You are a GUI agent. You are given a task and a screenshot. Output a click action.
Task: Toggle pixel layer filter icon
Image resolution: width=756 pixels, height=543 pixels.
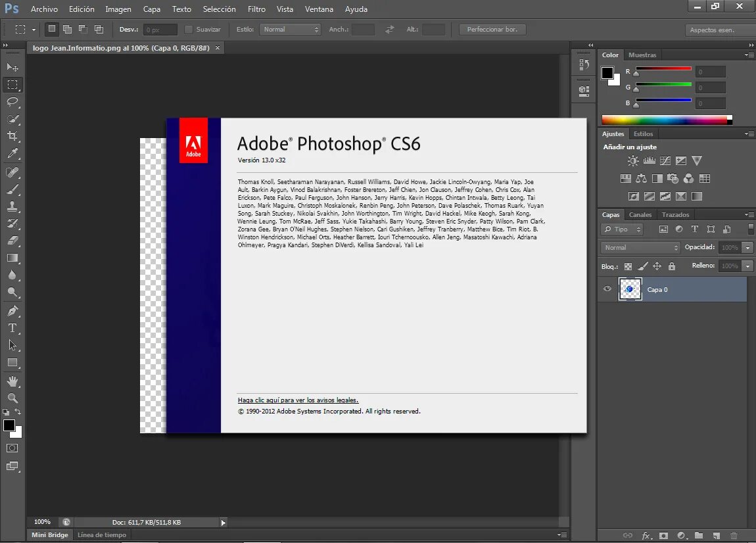pyautogui.click(x=663, y=229)
